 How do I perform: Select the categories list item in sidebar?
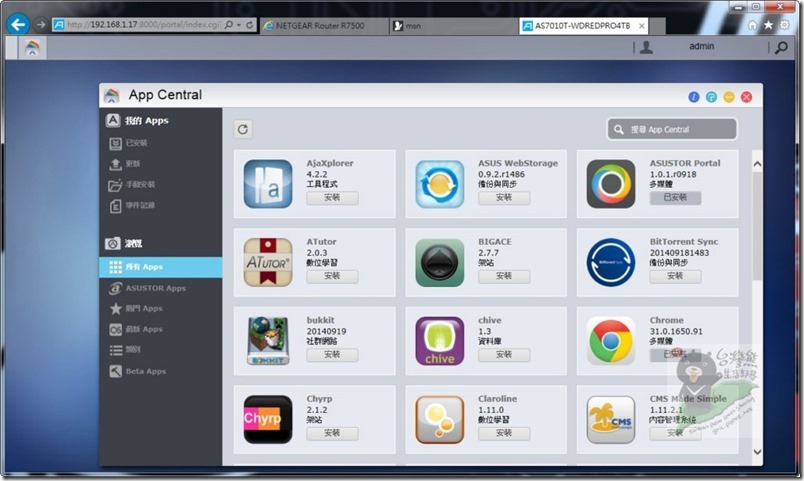click(x=161, y=350)
